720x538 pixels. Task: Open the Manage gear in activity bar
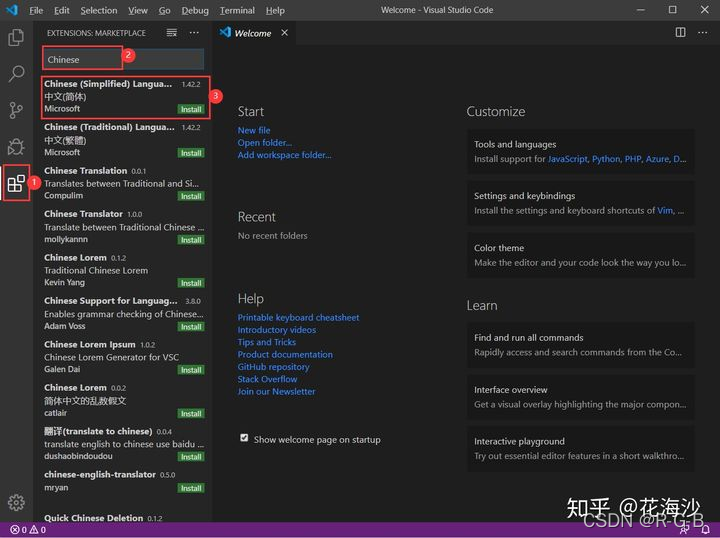(16, 503)
